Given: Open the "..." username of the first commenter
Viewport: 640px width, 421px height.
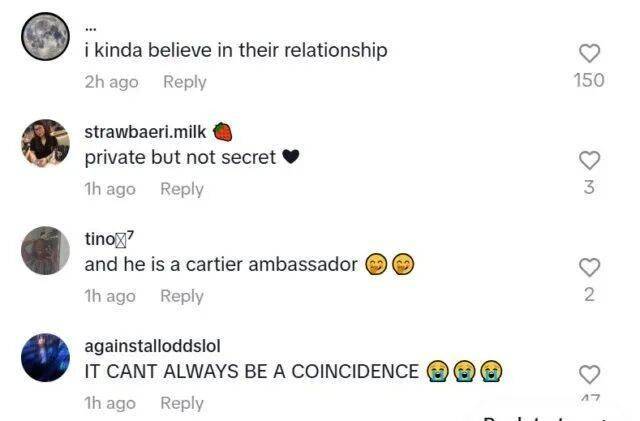Looking at the screenshot, I should pyautogui.click(x=90, y=29).
